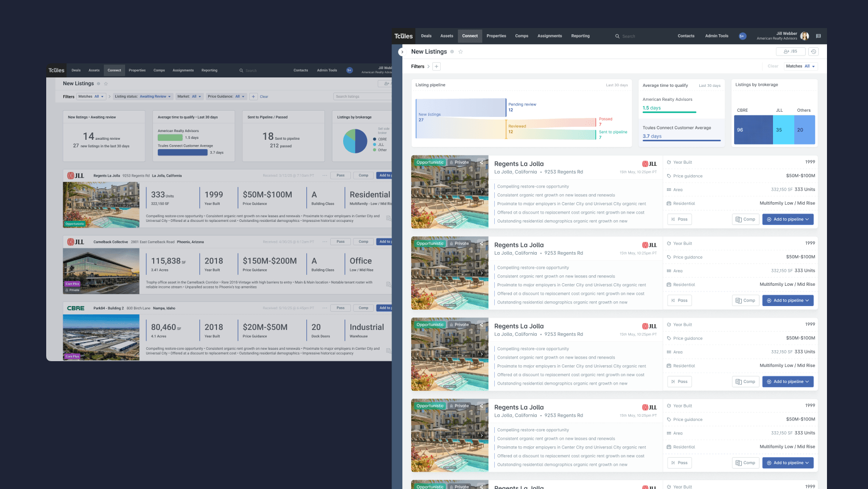Open more options for Camelback Collective listing

(x=325, y=242)
